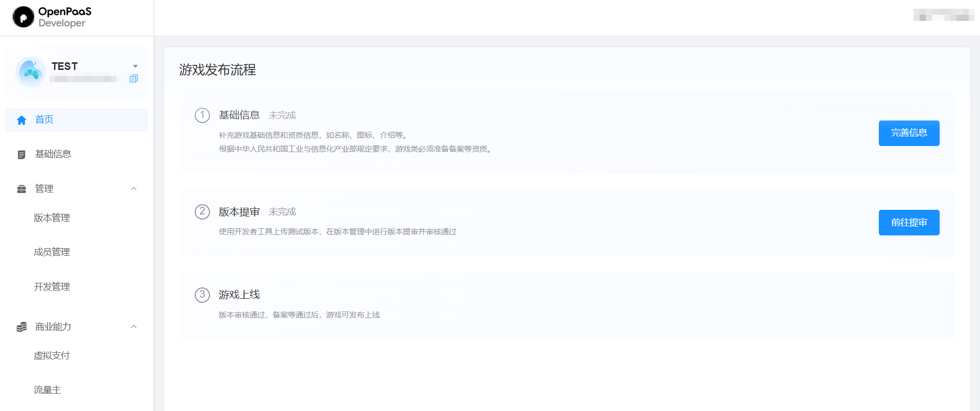Open 流量主 submenu item
The image size is (980, 411).
point(47,390)
